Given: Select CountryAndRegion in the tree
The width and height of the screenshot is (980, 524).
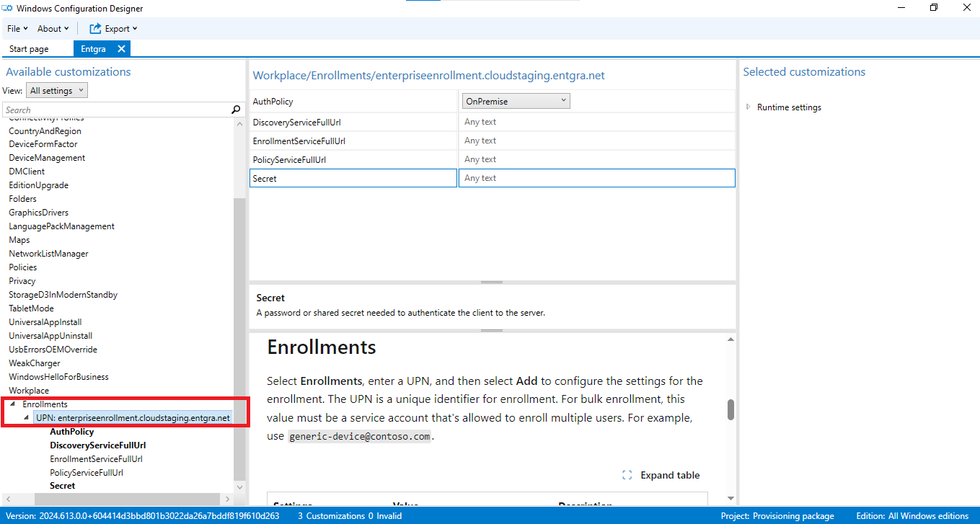Looking at the screenshot, I should coord(45,131).
